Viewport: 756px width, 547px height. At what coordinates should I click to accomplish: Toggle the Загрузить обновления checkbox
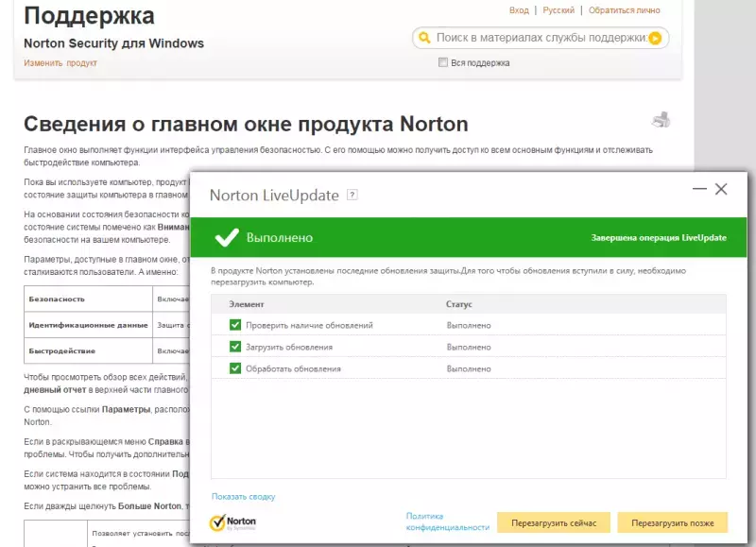point(235,347)
